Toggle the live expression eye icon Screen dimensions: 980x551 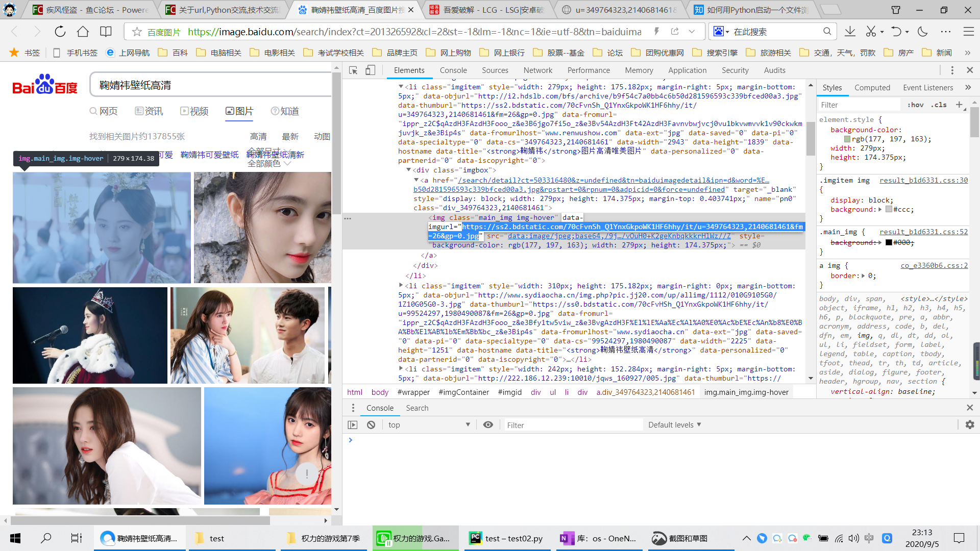coord(488,425)
